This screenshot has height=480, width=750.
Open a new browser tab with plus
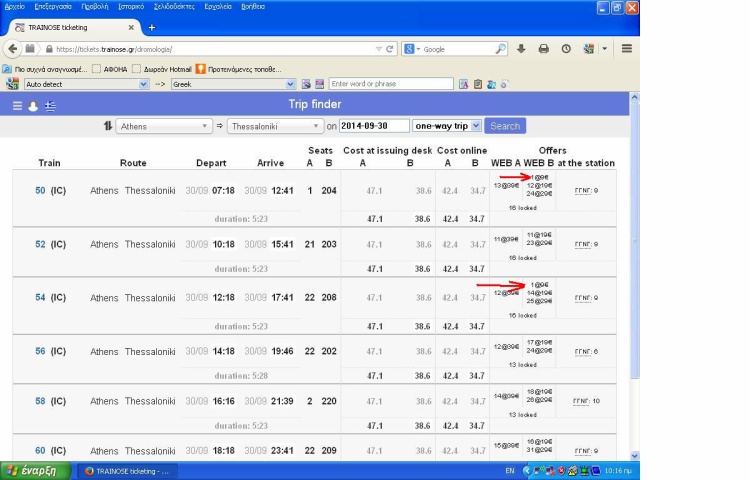click(x=152, y=28)
